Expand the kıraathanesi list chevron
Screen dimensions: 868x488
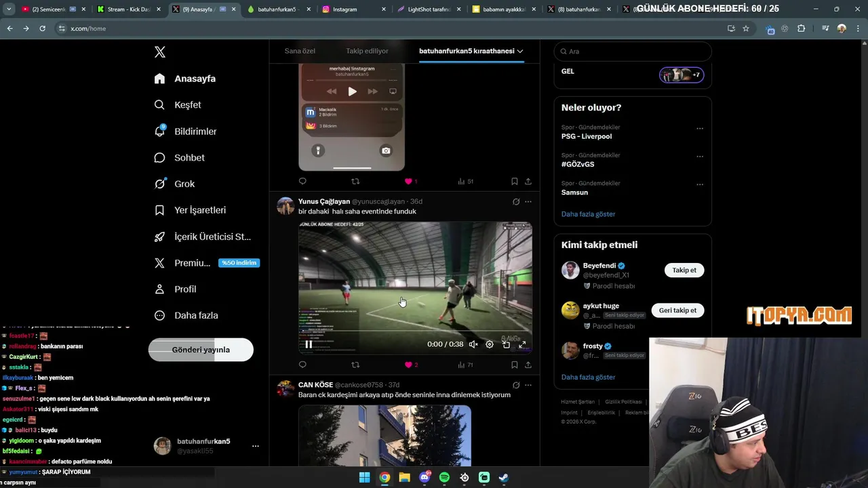coord(520,51)
